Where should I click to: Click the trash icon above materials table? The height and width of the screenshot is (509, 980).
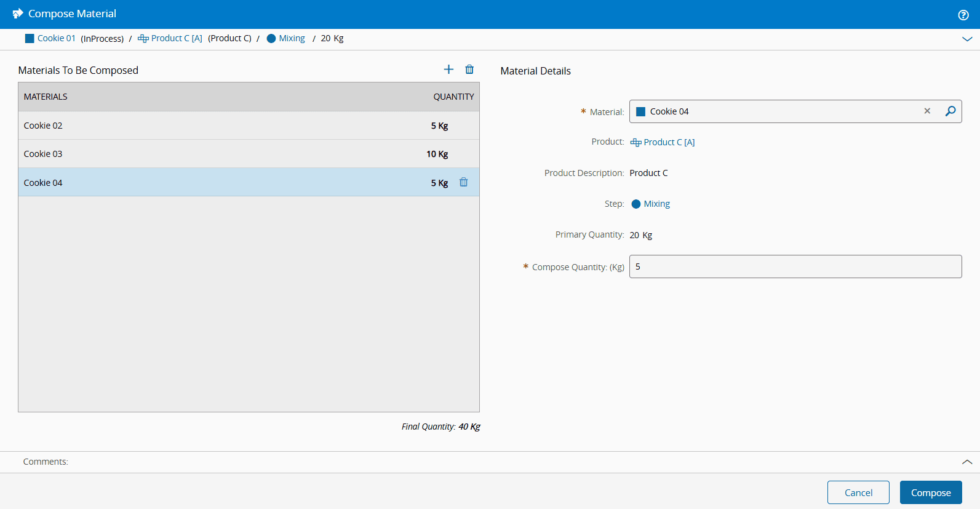click(x=469, y=70)
